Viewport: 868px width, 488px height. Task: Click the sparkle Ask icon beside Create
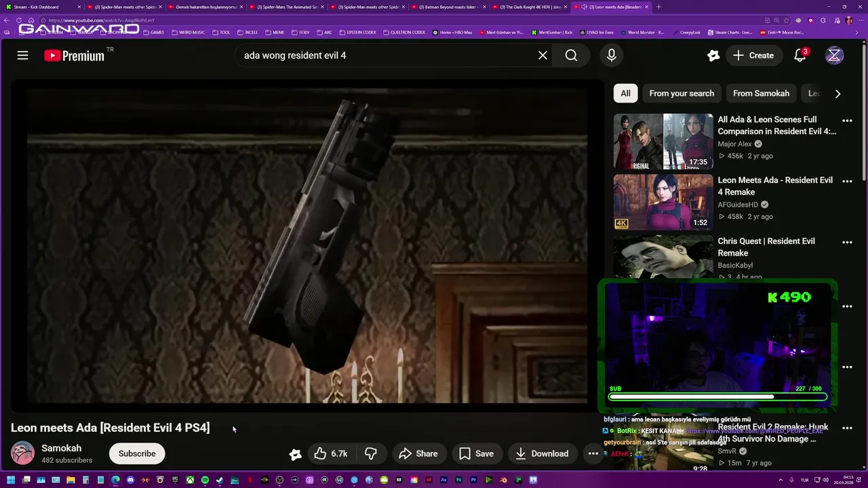pos(713,56)
